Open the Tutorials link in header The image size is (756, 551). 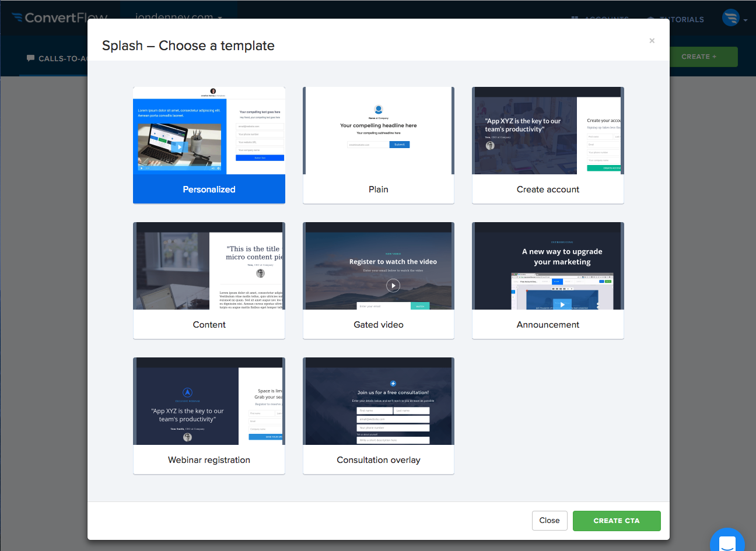click(x=675, y=19)
